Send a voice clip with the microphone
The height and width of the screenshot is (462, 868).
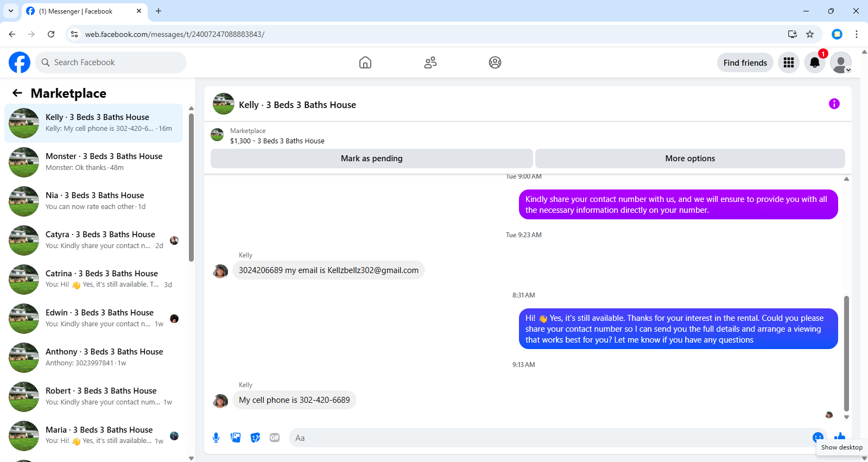click(x=216, y=438)
